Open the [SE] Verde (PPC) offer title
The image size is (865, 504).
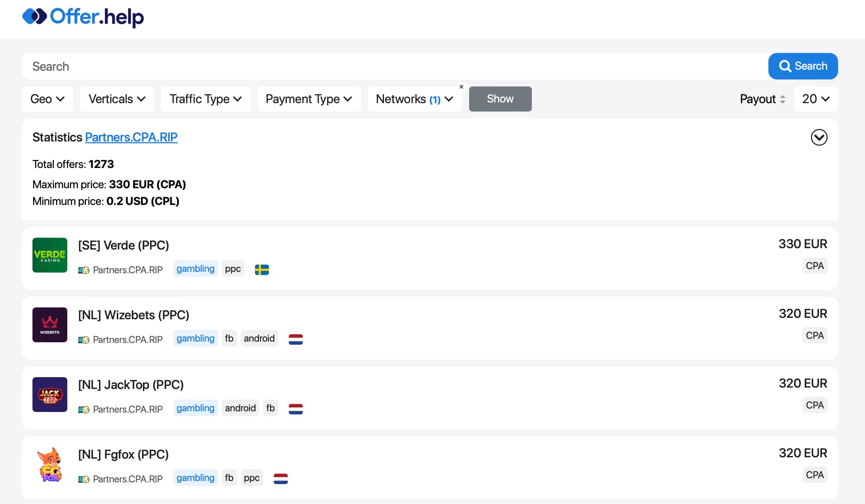coord(123,245)
